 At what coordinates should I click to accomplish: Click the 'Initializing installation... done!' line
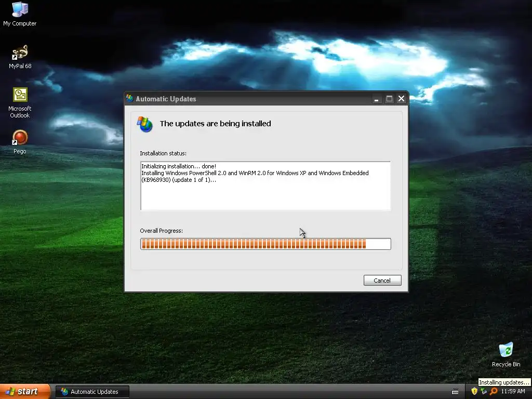coord(179,166)
